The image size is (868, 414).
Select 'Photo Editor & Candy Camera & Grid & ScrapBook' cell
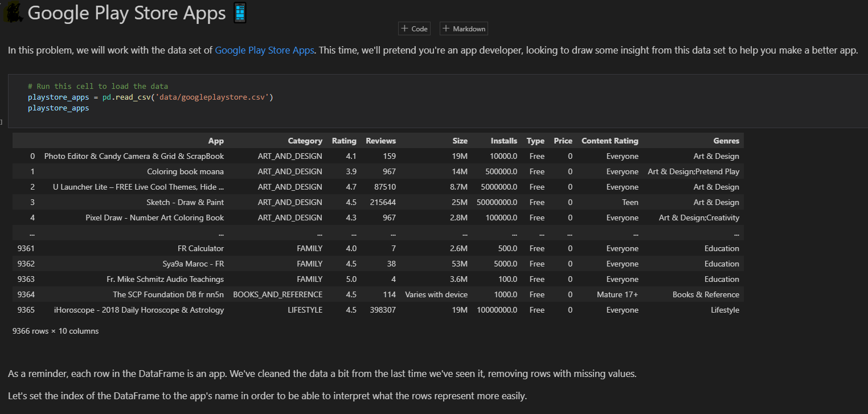pyautogui.click(x=134, y=156)
